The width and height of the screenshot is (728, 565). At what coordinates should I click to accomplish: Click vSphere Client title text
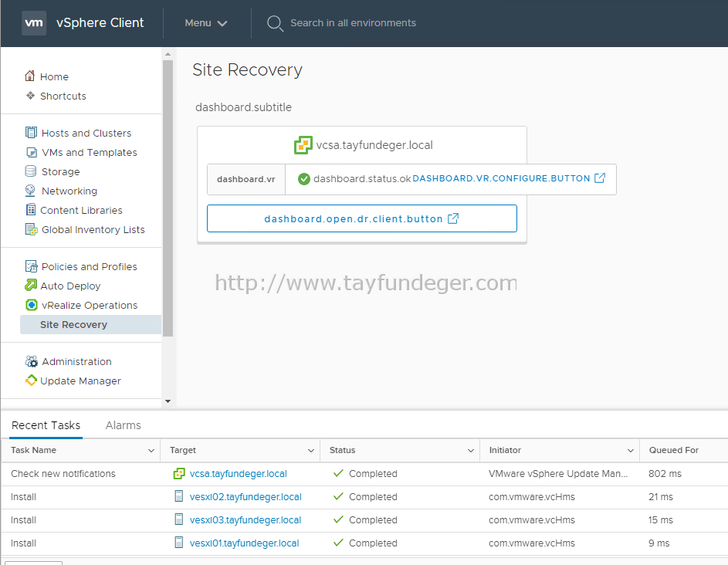click(100, 22)
